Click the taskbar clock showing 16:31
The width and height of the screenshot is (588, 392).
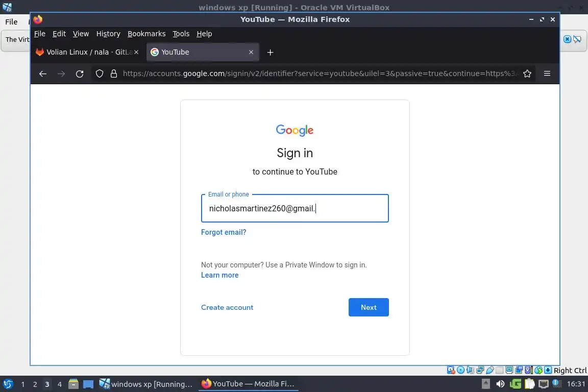pyautogui.click(x=576, y=384)
